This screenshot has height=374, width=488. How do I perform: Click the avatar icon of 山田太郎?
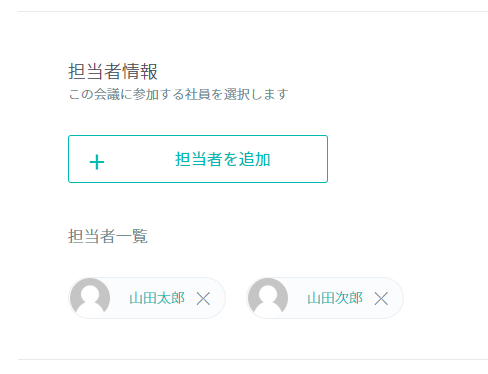pos(90,298)
